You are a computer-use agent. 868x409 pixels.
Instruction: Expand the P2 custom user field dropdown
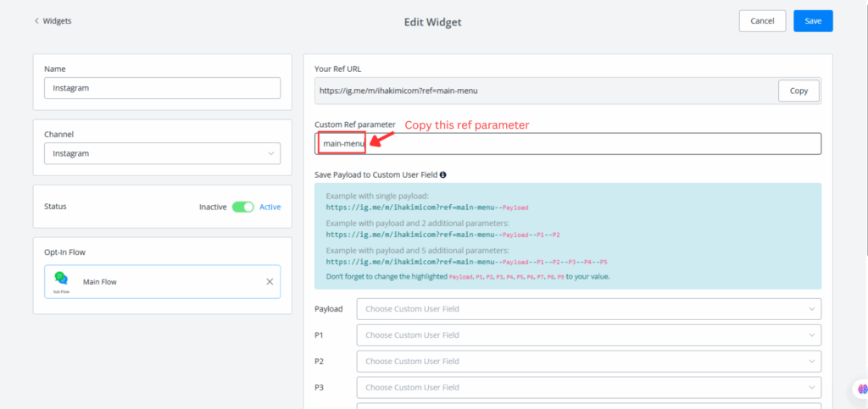click(589, 362)
